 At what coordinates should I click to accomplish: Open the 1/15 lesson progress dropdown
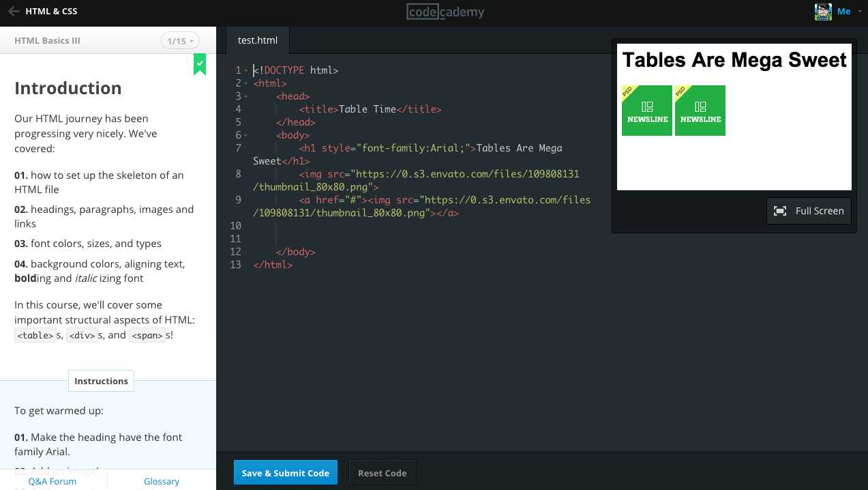tap(180, 41)
